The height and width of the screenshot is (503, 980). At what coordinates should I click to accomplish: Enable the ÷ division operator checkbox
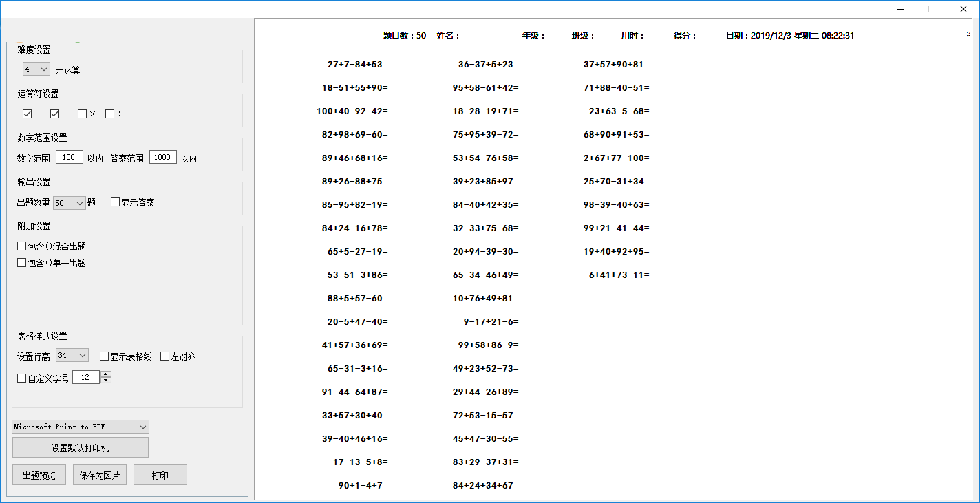tap(110, 114)
